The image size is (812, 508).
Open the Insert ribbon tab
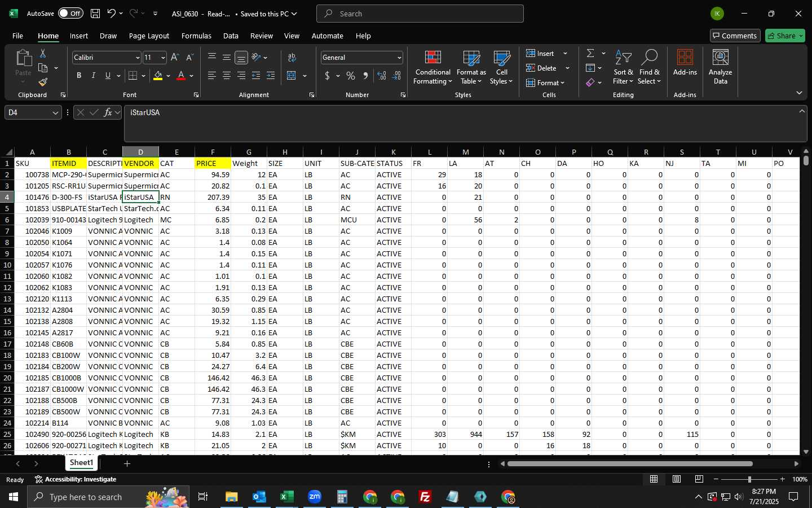point(79,36)
